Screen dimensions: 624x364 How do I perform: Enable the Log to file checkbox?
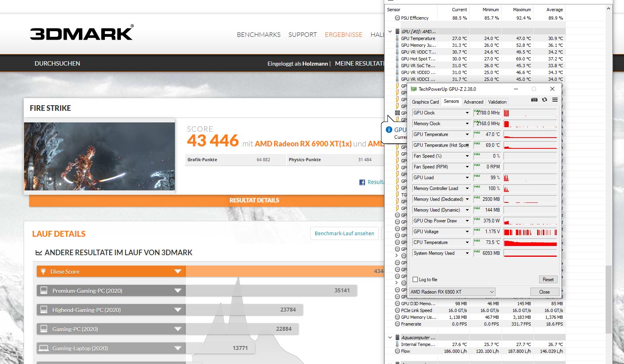pyautogui.click(x=415, y=280)
